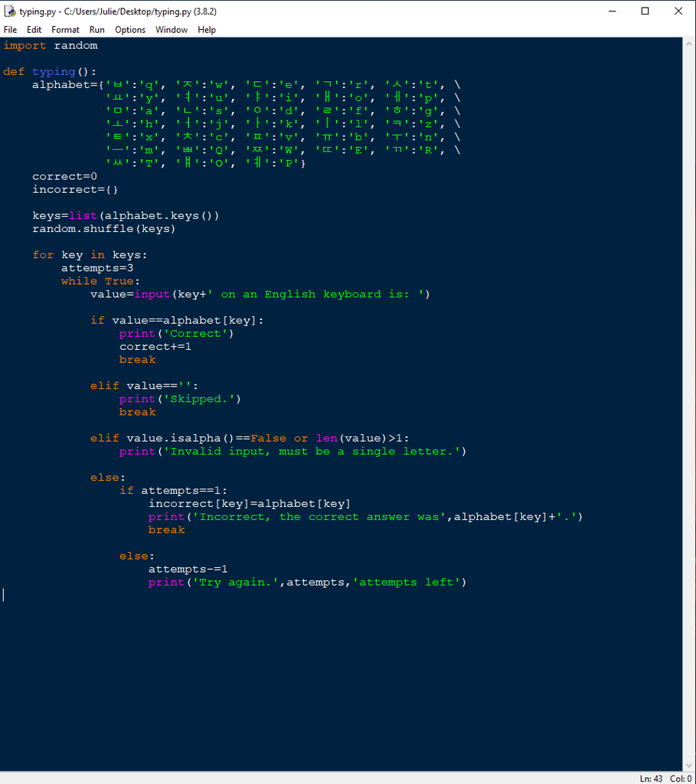Open the Help menu
This screenshot has height=784, width=696.
205,29
